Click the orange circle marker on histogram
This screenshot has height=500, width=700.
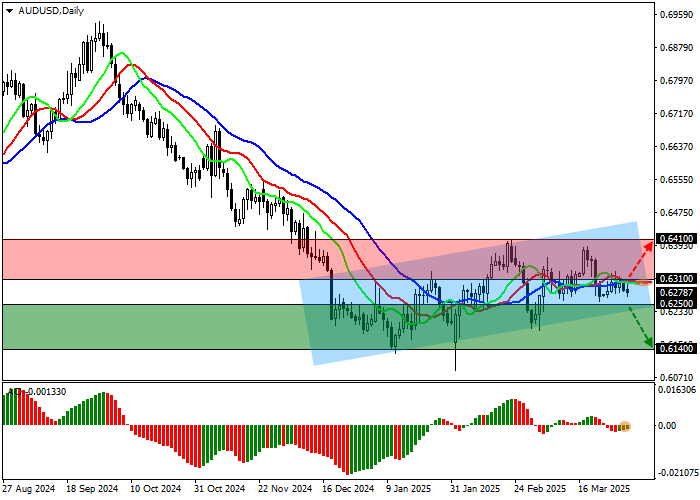click(625, 427)
